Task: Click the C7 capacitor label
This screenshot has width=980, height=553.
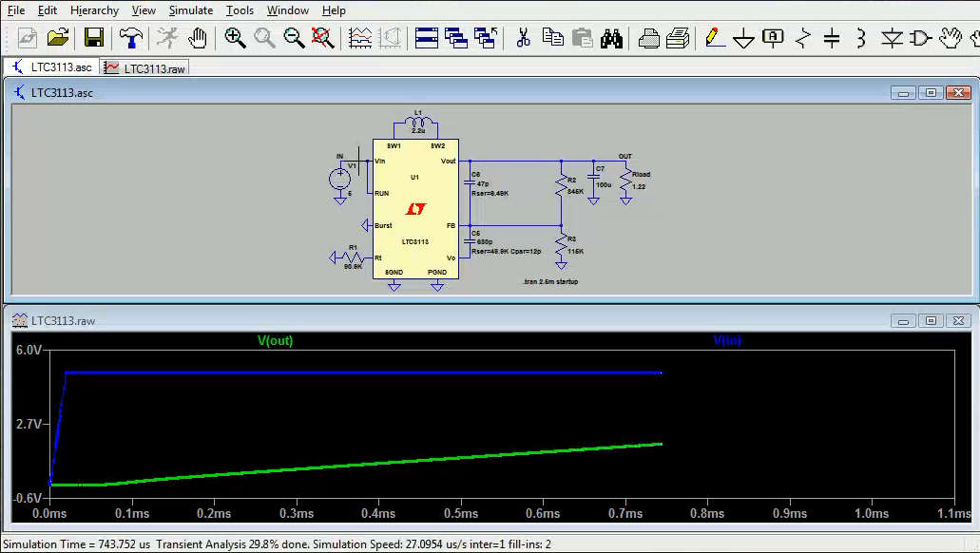Action: (x=600, y=169)
